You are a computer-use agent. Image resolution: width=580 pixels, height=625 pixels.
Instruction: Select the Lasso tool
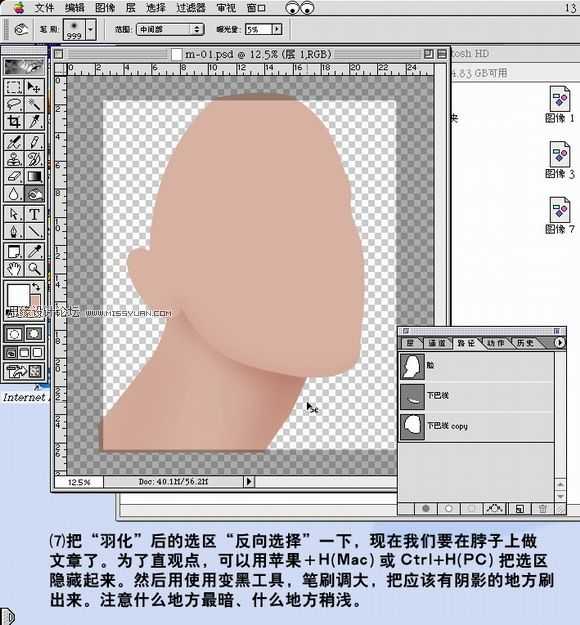[14, 104]
